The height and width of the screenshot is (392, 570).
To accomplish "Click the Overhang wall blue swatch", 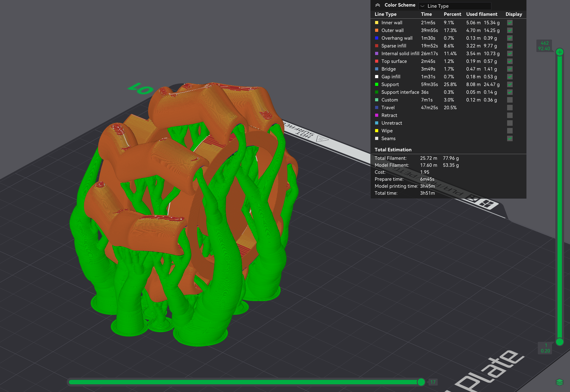I will coord(377,38).
